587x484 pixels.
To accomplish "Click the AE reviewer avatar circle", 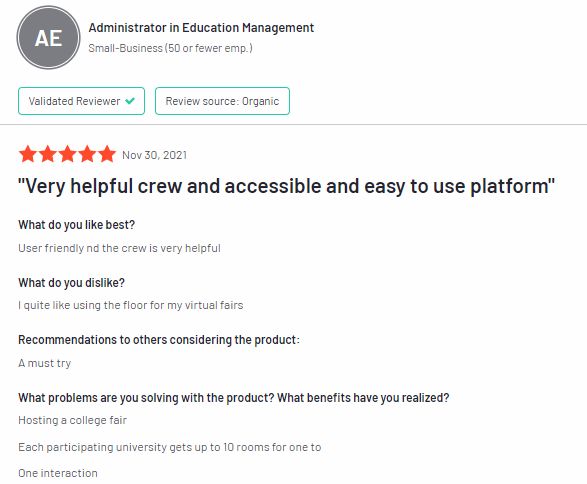I will pos(48,37).
